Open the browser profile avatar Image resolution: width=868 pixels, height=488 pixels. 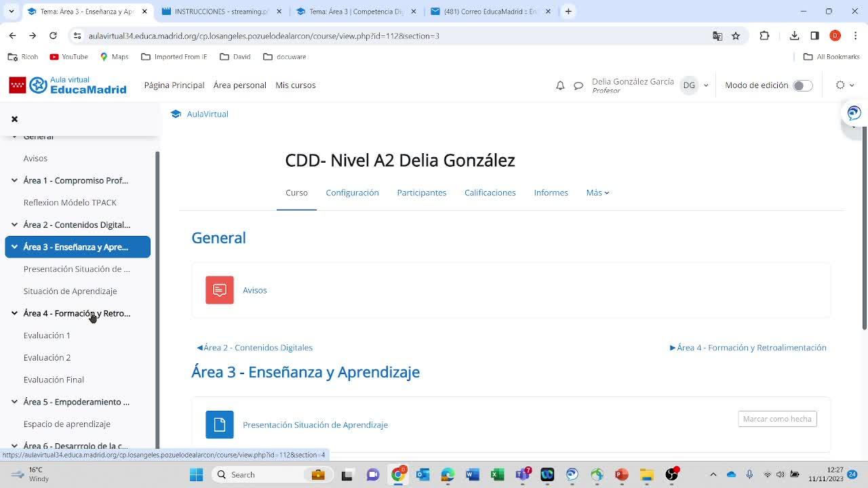click(835, 36)
